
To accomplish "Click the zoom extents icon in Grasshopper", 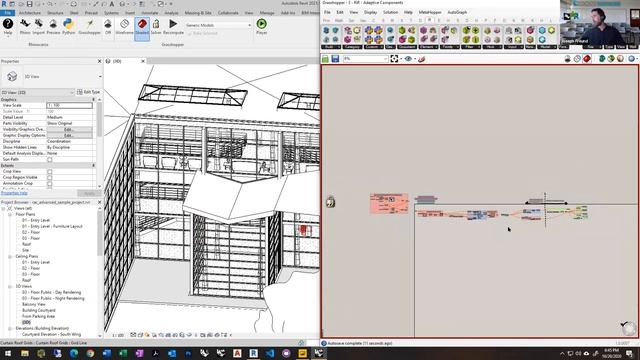I will tap(394, 59).
